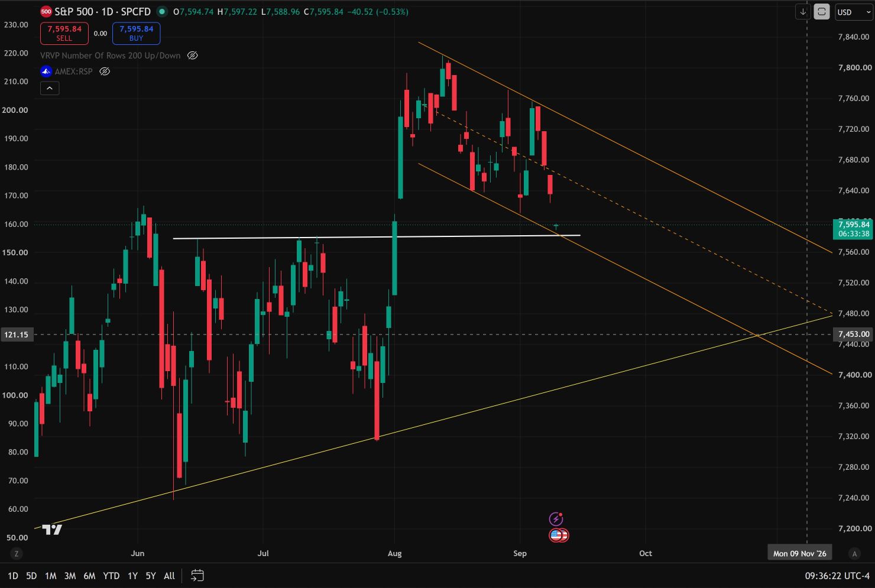Select the 1M date range

tap(50, 576)
